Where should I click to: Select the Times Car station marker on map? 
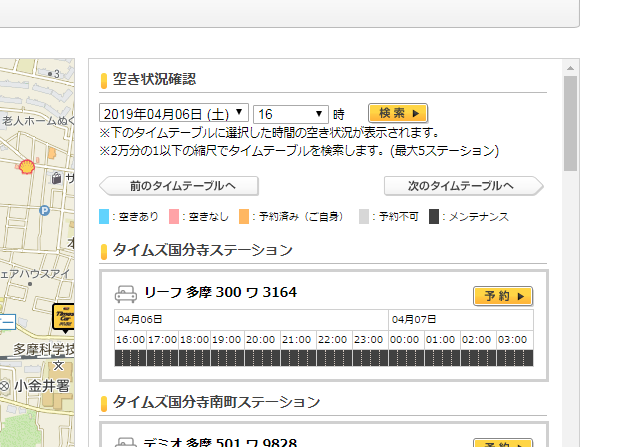click(x=64, y=318)
